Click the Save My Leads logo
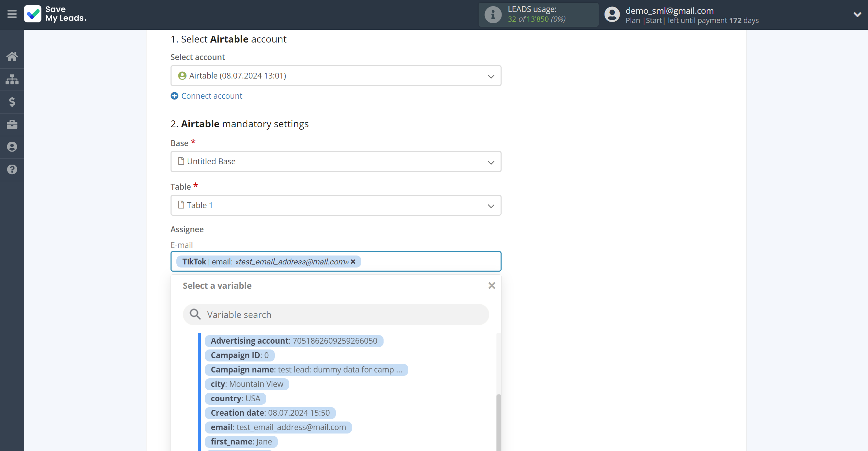This screenshot has width=868, height=451. [x=55, y=14]
